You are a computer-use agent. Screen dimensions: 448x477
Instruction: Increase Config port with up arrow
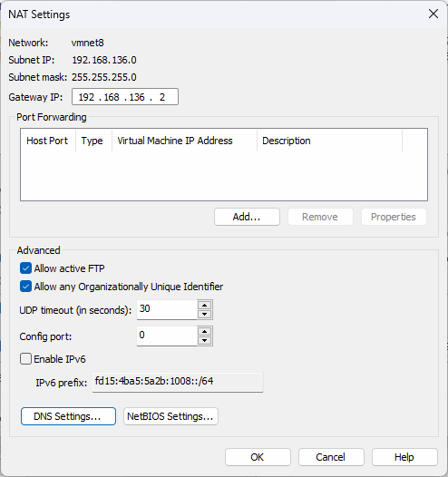(x=204, y=332)
